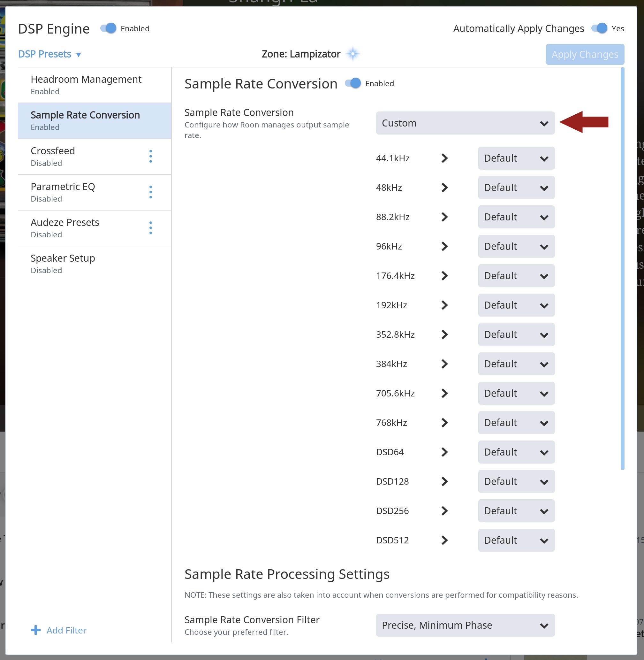Open Audeze Presets three-dot menu

(x=150, y=228)
